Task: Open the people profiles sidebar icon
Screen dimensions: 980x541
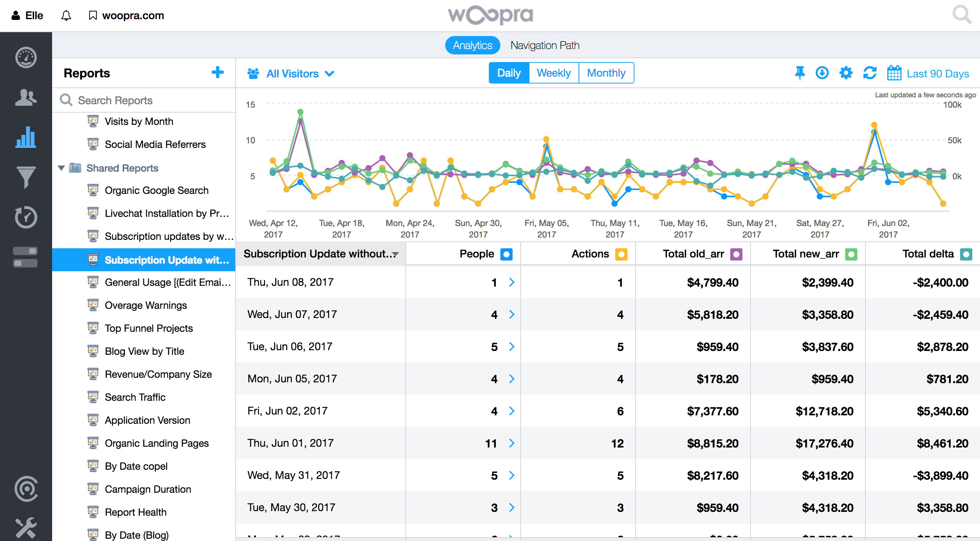Action: 26,97
